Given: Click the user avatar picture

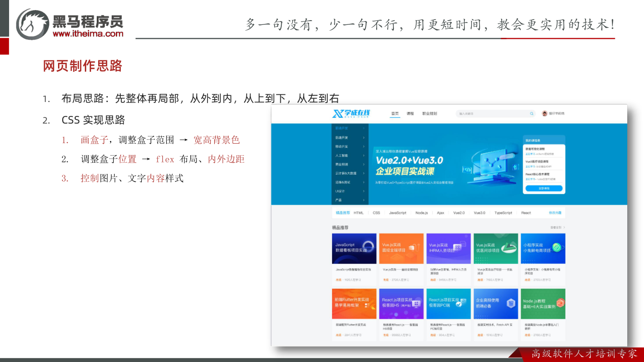Looking at the screenshot, I should pos(544,113).
